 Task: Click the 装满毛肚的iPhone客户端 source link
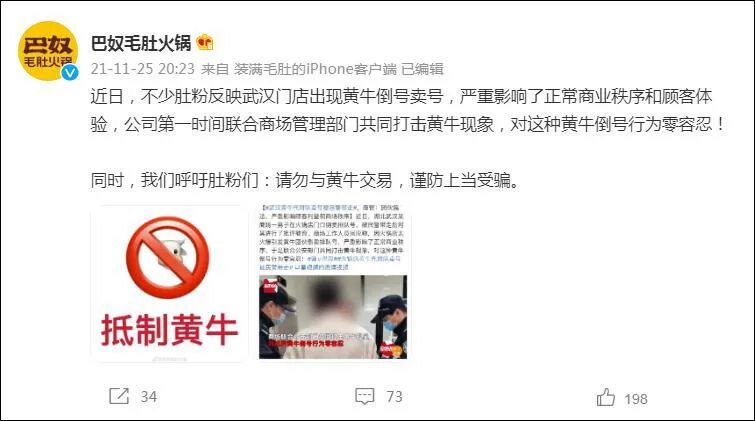click(x=315, y=69)
